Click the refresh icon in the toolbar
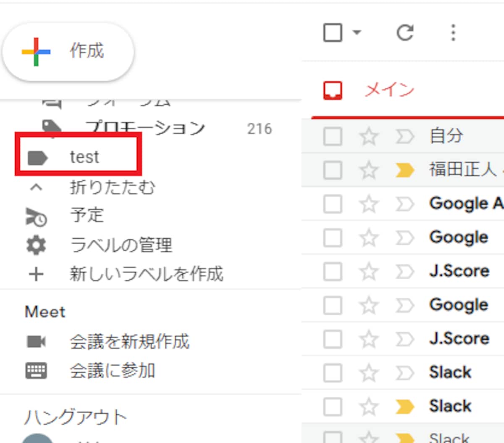Screen dimensions: 504x443 pos(405,32)
